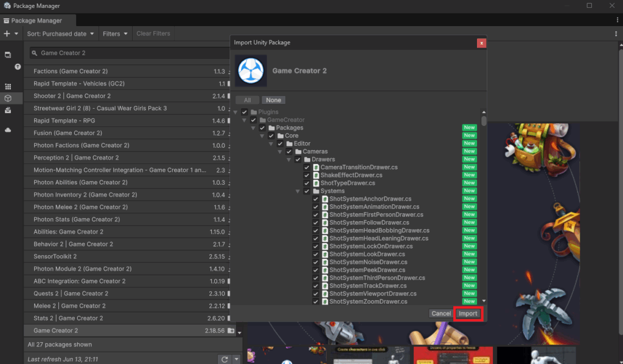Open the In Project sidebar icon

click(x=8, y=55)
